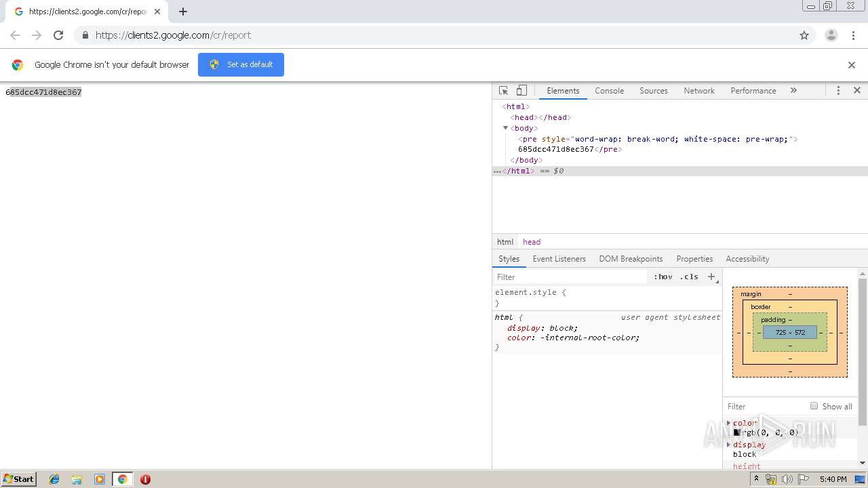868x488 pixels.
Task: Open the Network panel tab
Action: pyautogui.click(x=699, y=91)
